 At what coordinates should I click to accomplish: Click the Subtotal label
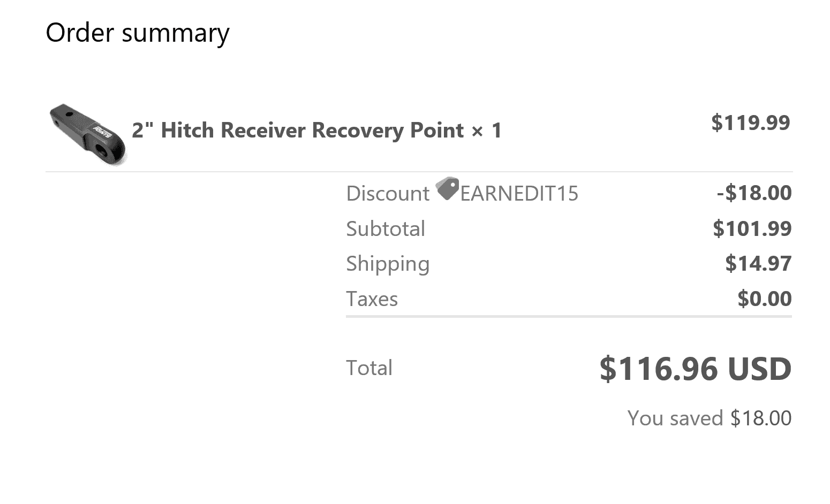[x=385, y=229]
